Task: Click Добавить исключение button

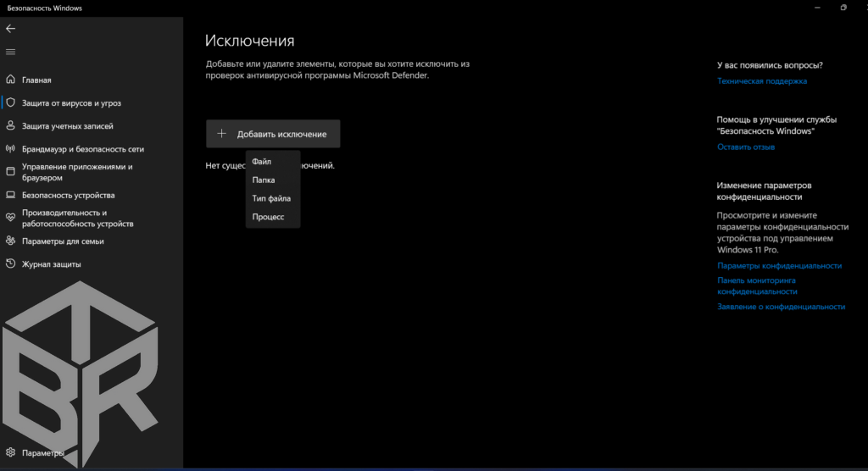Action: (x=273, y=134)
